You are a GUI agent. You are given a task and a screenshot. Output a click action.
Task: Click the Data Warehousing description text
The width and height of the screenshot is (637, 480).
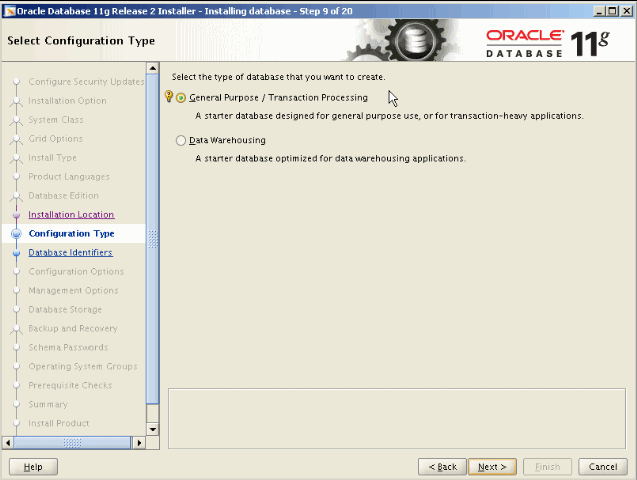tap(330, 158)
